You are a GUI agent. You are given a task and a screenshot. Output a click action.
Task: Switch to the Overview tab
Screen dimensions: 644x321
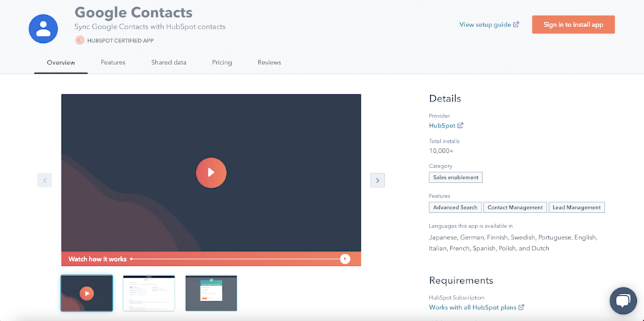61,63
